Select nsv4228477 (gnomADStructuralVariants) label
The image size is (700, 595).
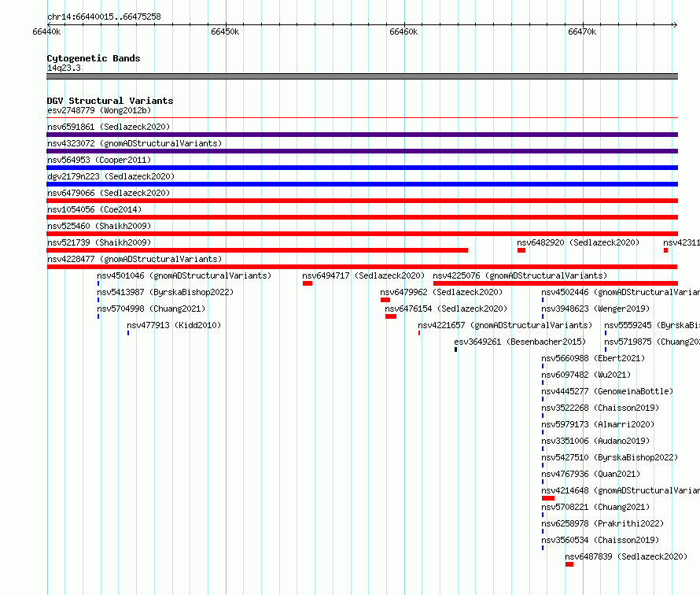(134, 259)
